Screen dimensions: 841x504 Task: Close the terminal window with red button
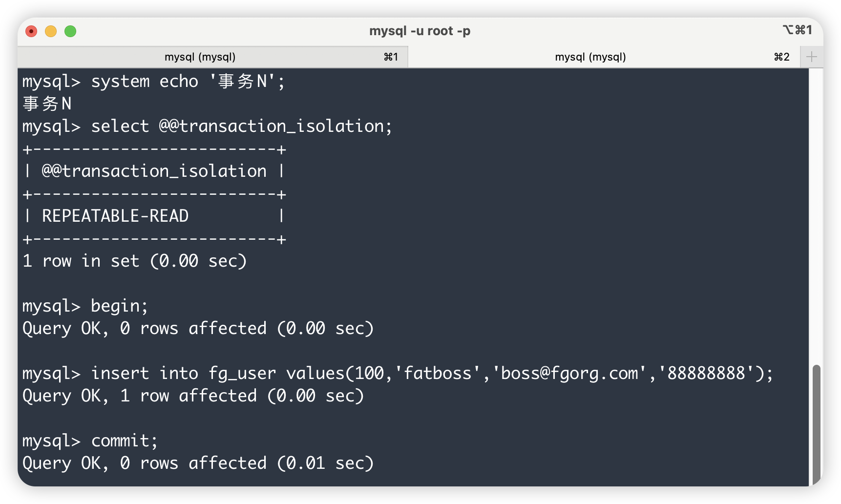point(31,31)
